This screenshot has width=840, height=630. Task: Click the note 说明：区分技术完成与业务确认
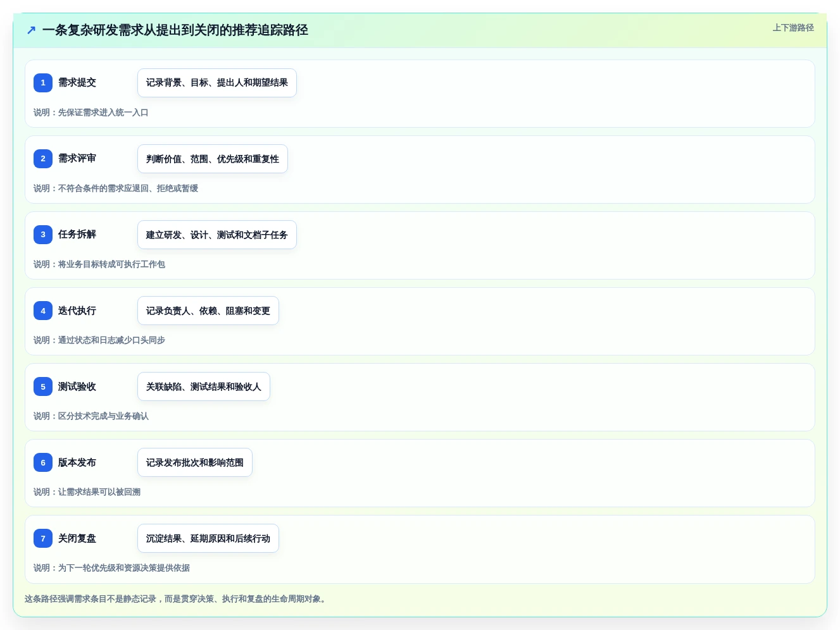click(x=91, y=416)
